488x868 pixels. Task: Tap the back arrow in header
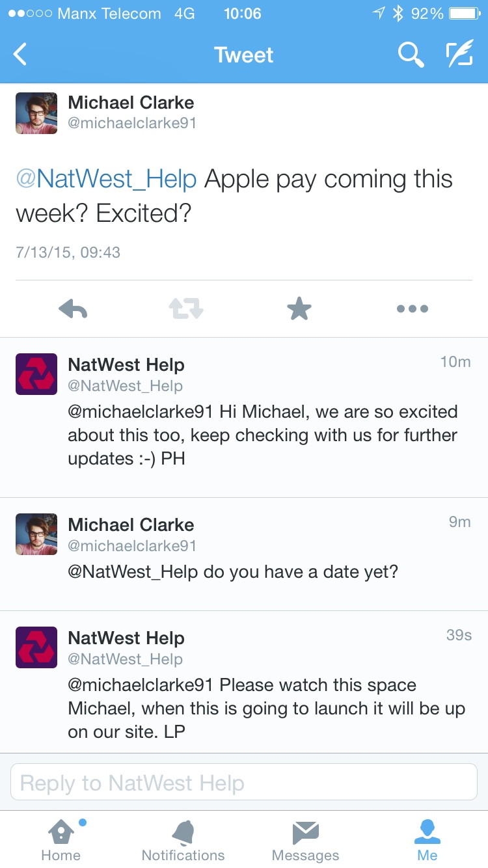pyautogui.click(x=20, y=55)
